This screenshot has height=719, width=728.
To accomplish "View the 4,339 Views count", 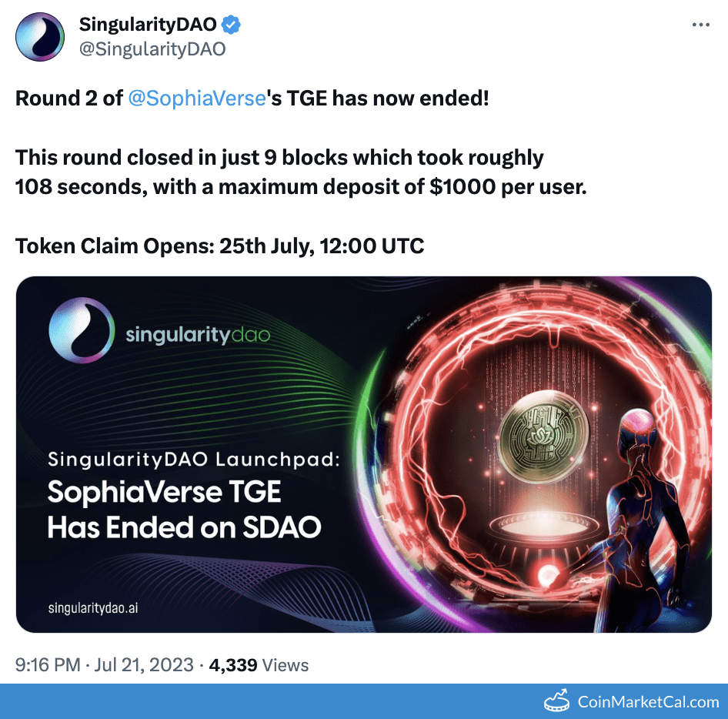I will (x=259, y=665).
